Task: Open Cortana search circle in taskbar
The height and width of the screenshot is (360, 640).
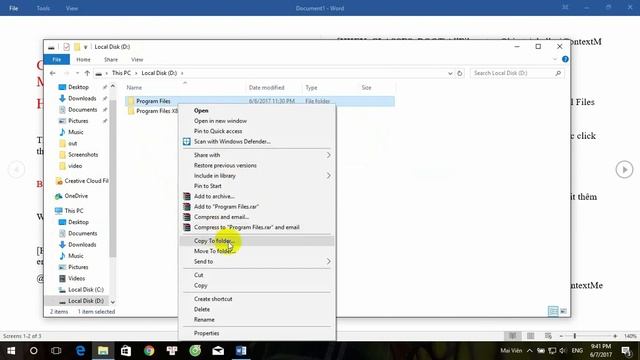Action: 33,351
